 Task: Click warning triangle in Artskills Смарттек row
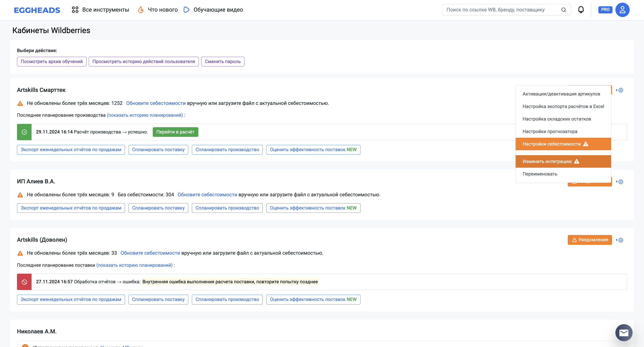20,103
